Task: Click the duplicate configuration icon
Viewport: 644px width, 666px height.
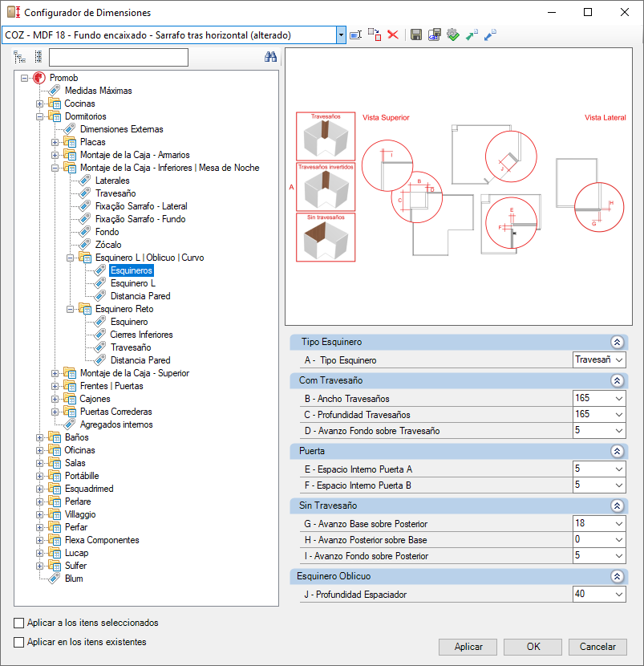Action: 375,35
